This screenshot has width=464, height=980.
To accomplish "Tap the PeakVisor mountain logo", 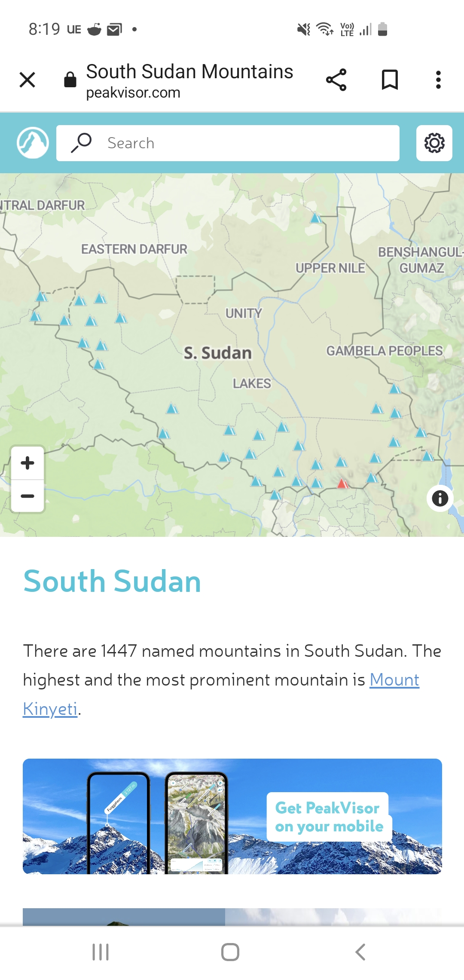I will pyautogui.click(x=33, y=143).
